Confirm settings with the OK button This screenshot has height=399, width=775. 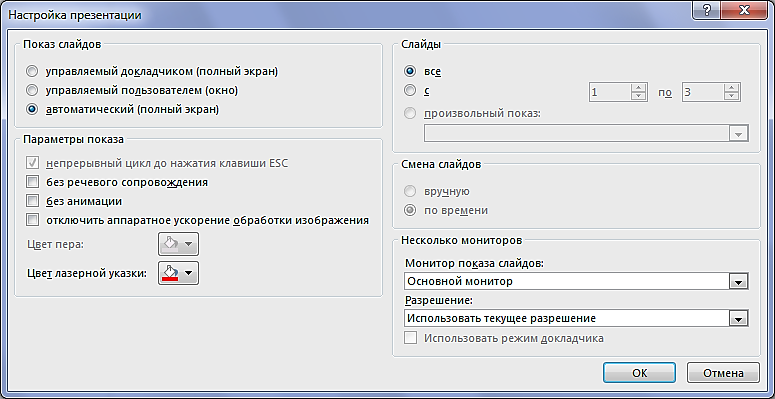click(639, 372)
